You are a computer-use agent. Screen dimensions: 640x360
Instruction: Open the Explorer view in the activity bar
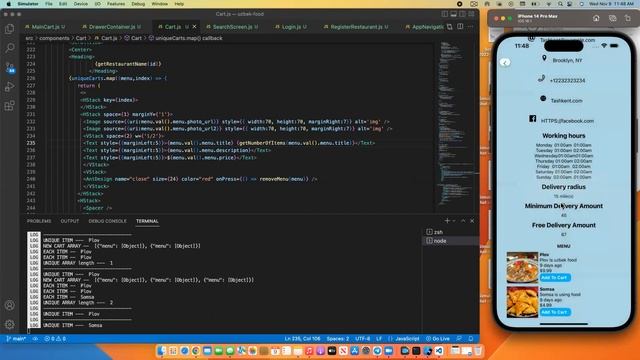tap(9, 29)
